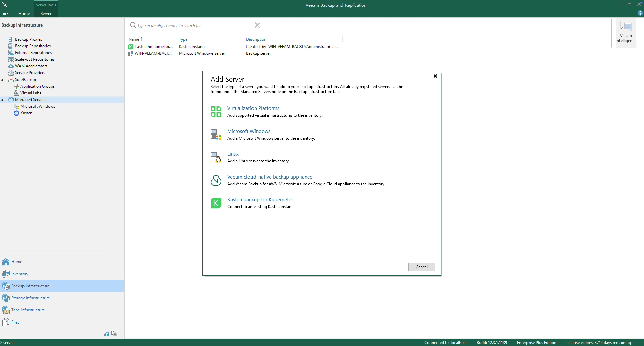
Task: Open the Inventory navigation view
Action: tap(19, 274)
